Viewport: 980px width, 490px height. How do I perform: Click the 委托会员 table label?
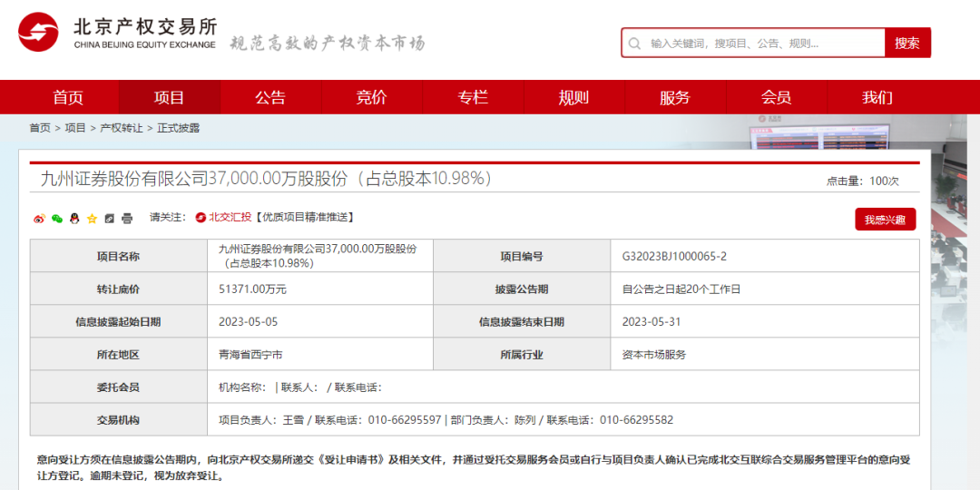pyautogui.click(x=118, y=387)
